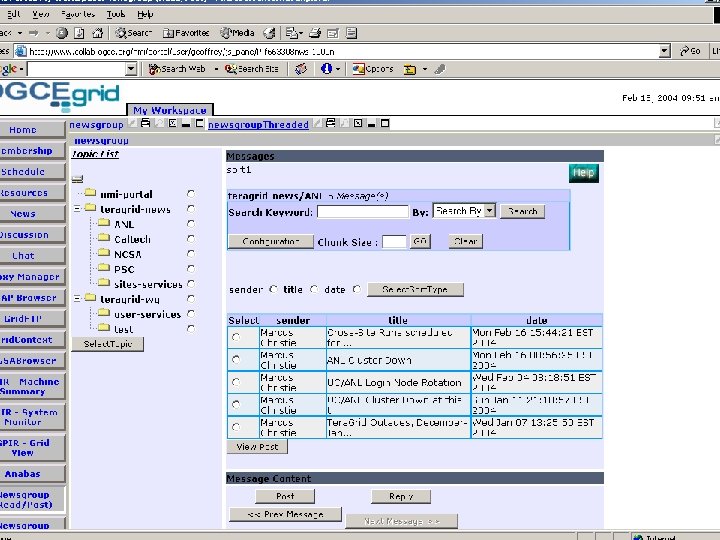Select the user-services topic radio button
This screenshot has width=720, height=540.
[x=191, y=314]
